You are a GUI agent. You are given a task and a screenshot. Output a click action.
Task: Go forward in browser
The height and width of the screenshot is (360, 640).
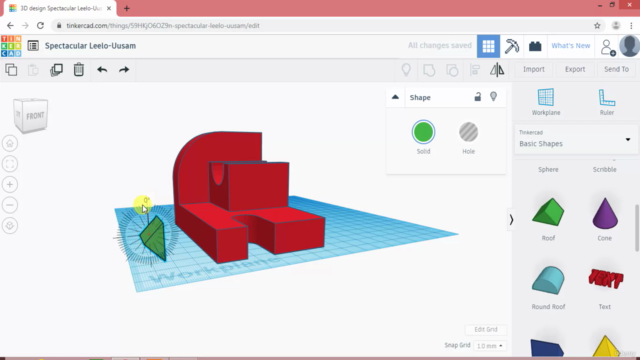click(x=25, y=25)
